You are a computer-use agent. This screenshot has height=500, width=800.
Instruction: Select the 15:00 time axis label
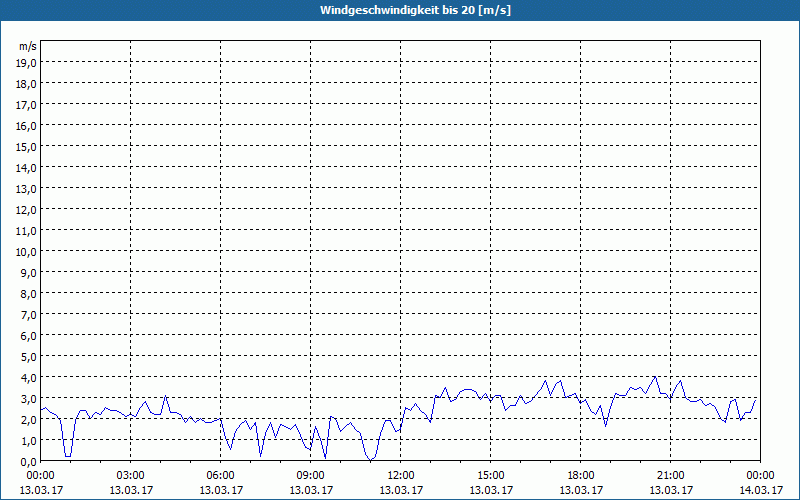(x=491, y=476)
